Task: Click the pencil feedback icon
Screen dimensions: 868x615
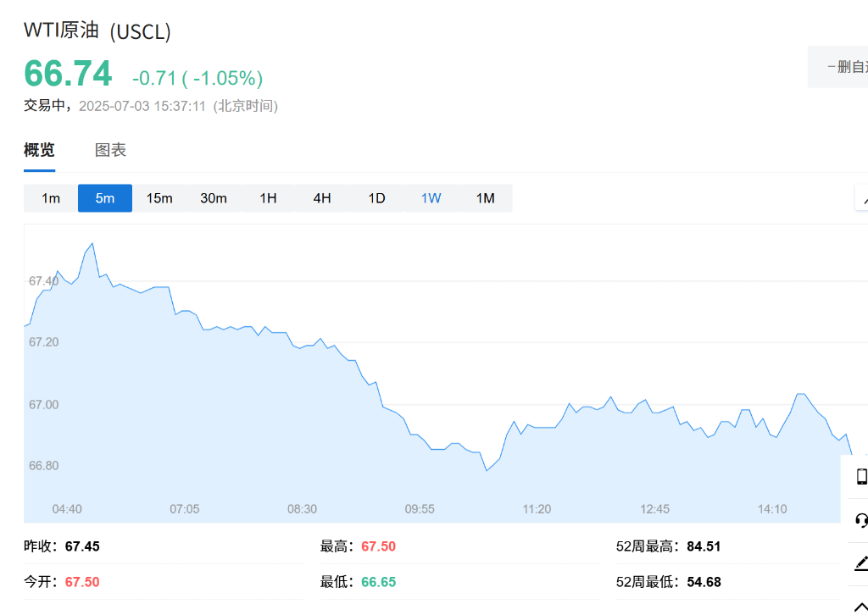Action: coord(861,562)
